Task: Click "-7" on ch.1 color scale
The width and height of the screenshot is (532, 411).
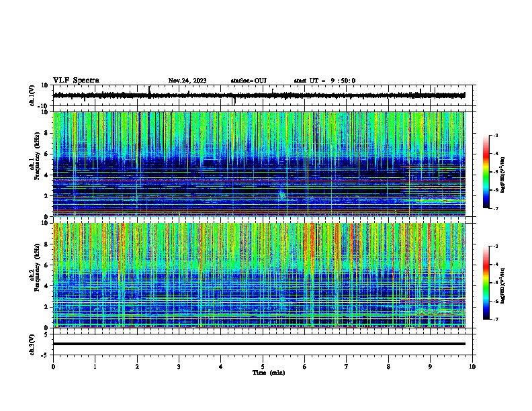Action: pyautogui.click(x=495, y=208)
